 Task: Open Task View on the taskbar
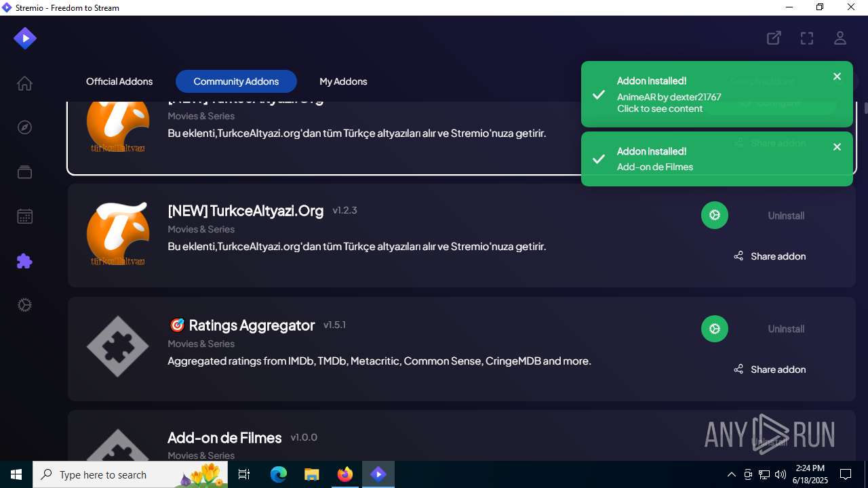coord(244,474)
